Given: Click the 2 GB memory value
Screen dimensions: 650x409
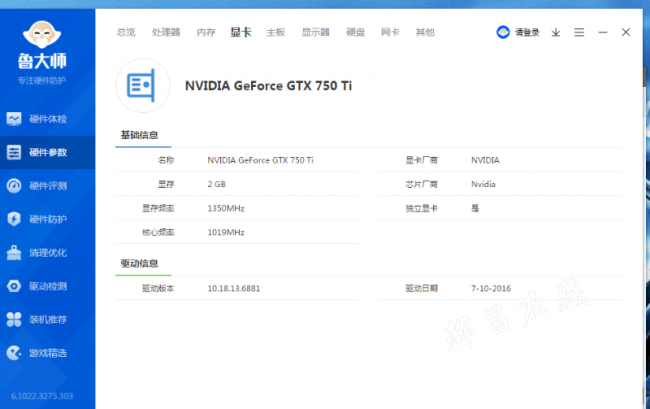Looking at the screenshot, I should click(x=216, y=184).
